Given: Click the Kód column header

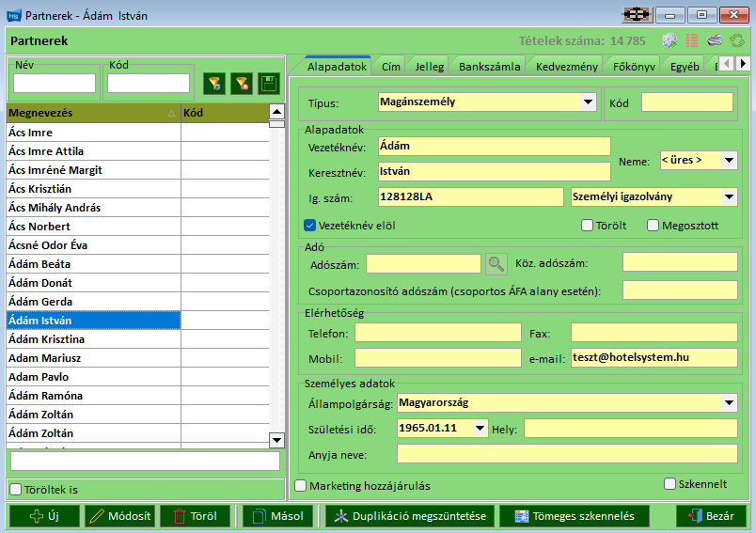Looking at the screenshot, I should (225, 113).
